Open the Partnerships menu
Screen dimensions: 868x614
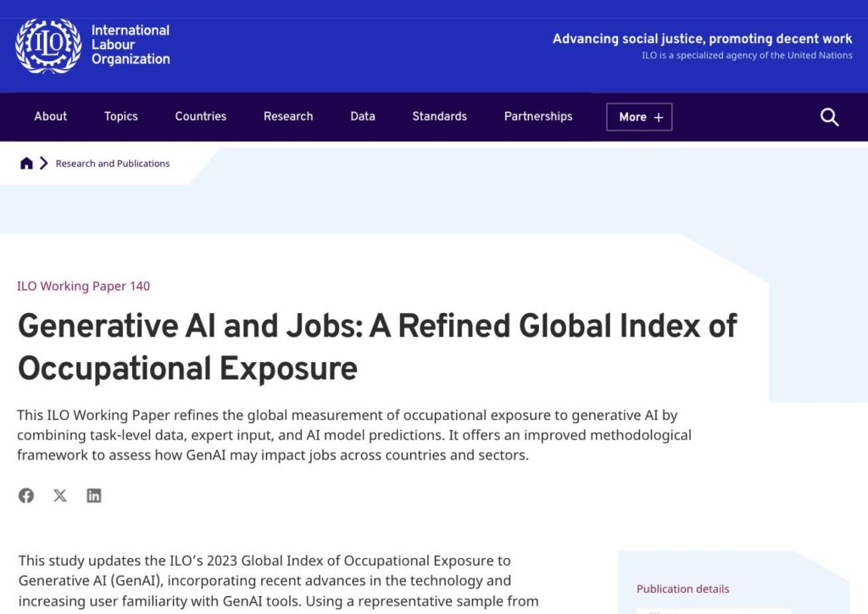[x=538, y=116]
